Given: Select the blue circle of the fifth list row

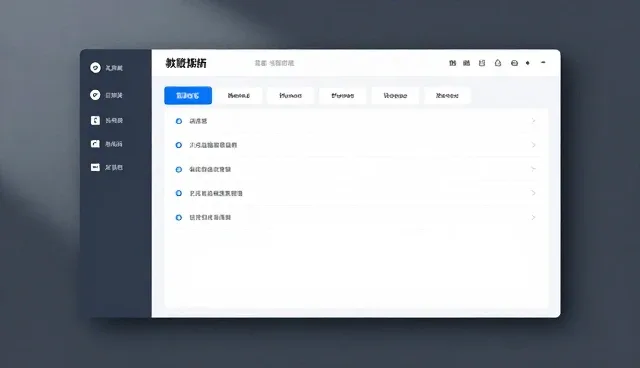Looking at the screenshot, I should tap(179, 217).
